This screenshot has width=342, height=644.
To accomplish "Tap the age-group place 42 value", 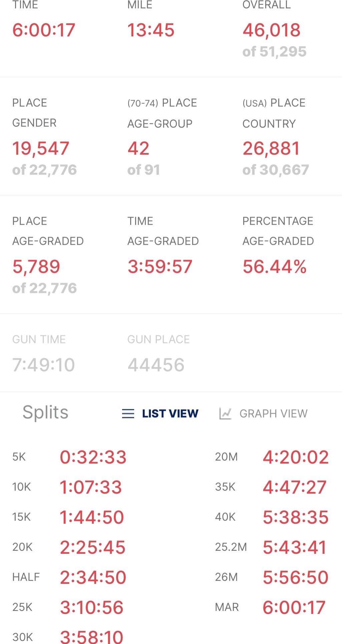I will (138, 148).
